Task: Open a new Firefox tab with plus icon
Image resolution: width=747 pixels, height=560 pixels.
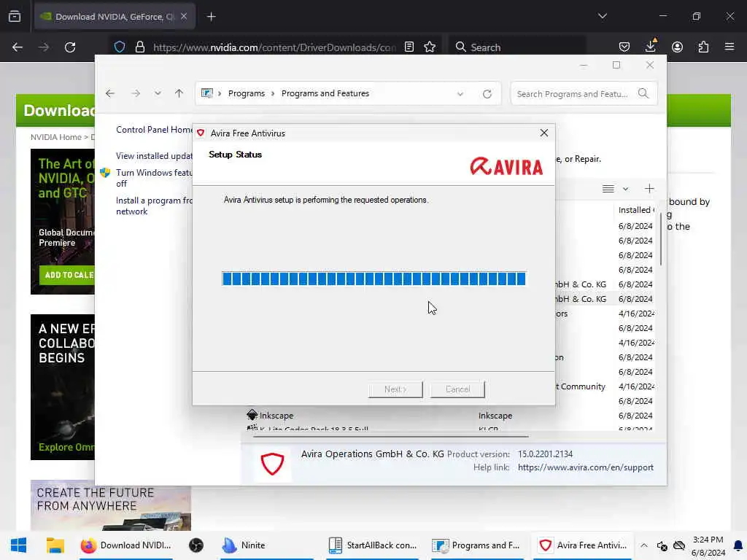Action: pyautogui.click(x=211, y=17)
